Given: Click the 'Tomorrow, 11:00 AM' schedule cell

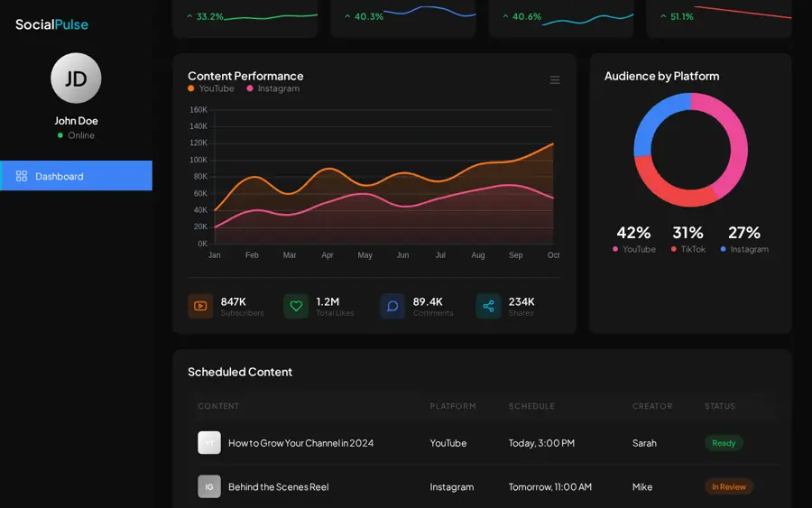Looking at the screenshot, I should click(550, 486).
